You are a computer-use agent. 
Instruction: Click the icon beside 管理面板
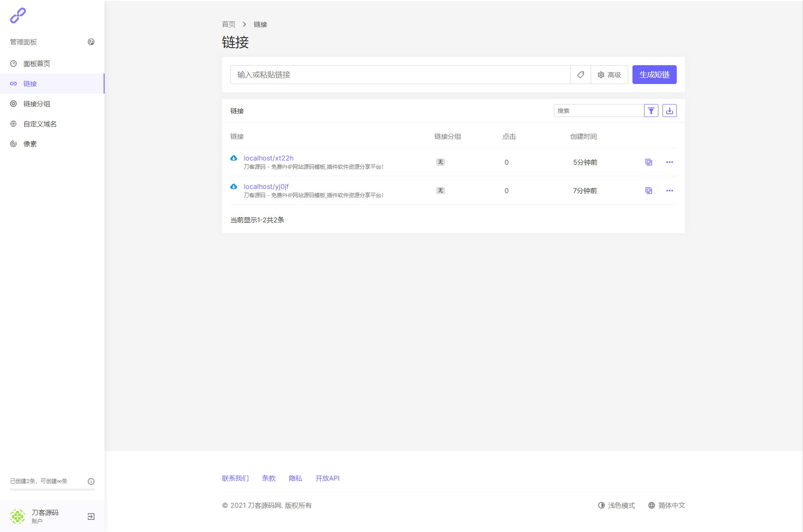pyautogui.click(x=91, y=42)
